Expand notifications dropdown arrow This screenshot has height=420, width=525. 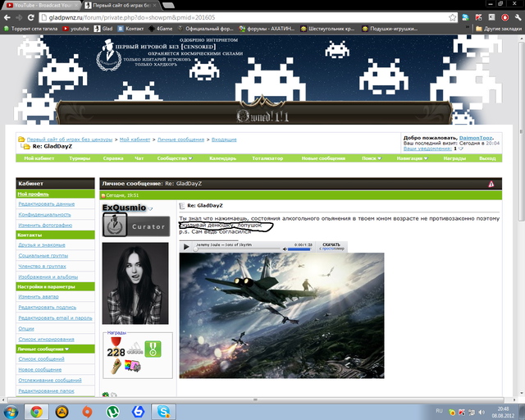click(461, 148)
